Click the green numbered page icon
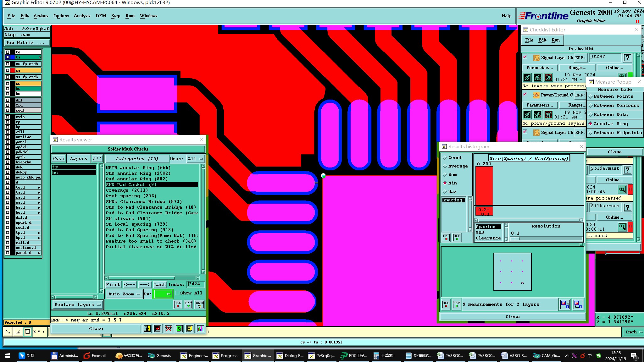 (x=179, y=329)
